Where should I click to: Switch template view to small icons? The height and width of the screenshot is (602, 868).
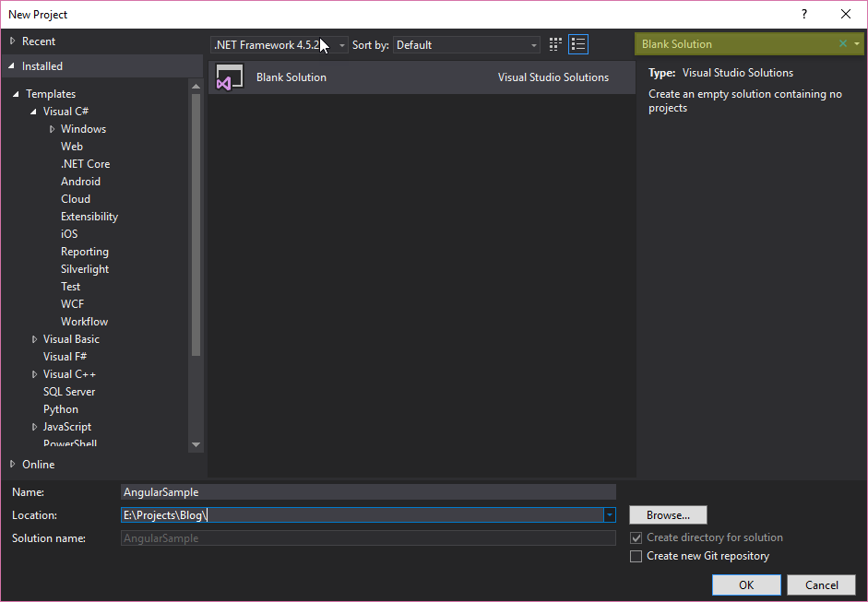pyautogui.click(x=554, y=43)
